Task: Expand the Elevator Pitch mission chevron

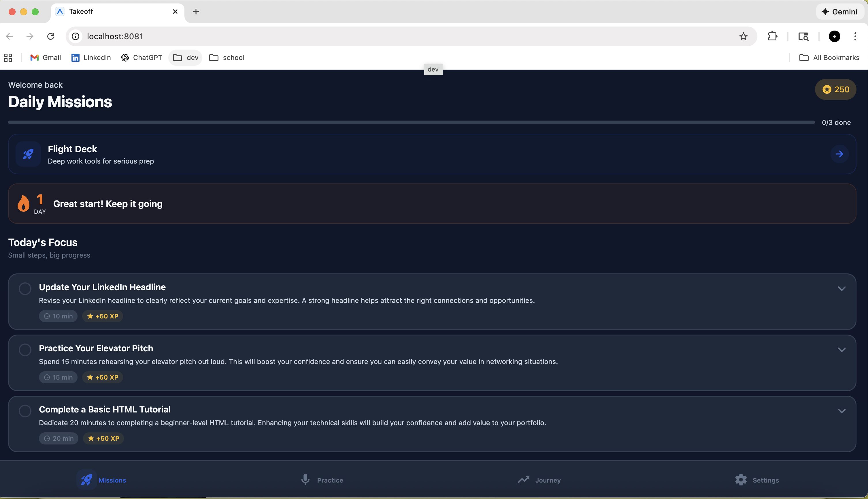Action: pyautogui.click(x=841, y=350)
